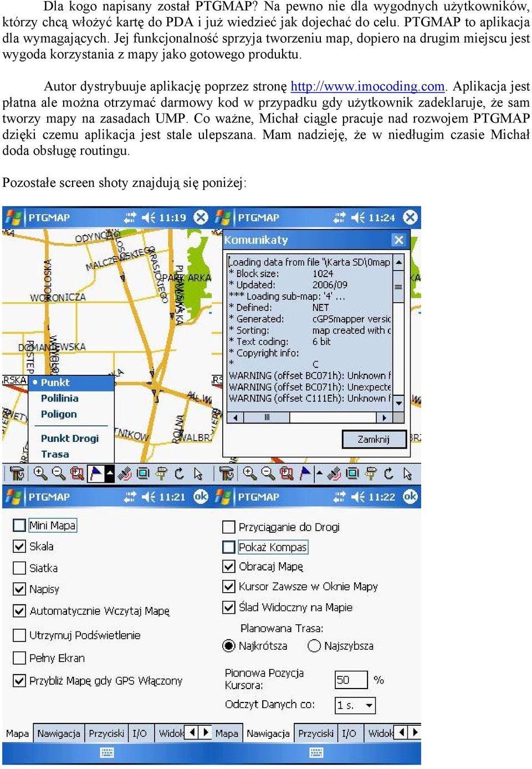The width and height of the screenshot is (532, 769).
Task: Open imocoding.com link in the article
Action: [x=367, y=86]
